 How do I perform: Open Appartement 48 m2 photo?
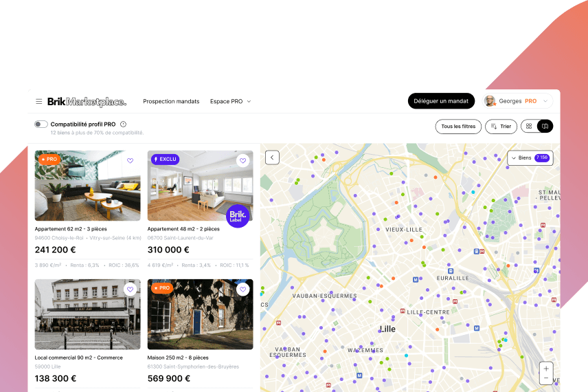pyautogui.click(x=200, y=186)
